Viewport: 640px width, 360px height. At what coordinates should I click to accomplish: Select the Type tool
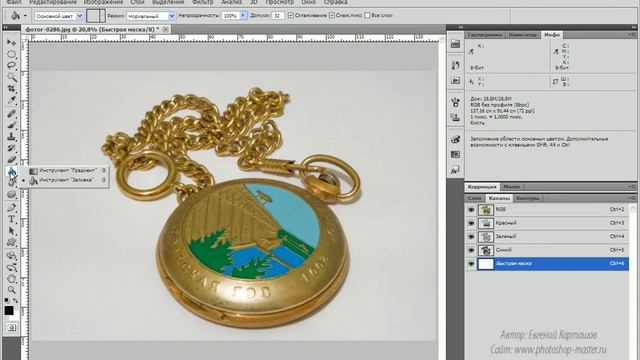[x=11, y=219]
